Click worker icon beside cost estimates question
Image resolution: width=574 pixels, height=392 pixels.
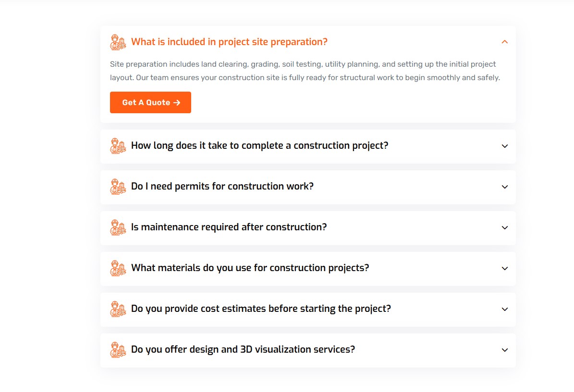coord(118,309)
